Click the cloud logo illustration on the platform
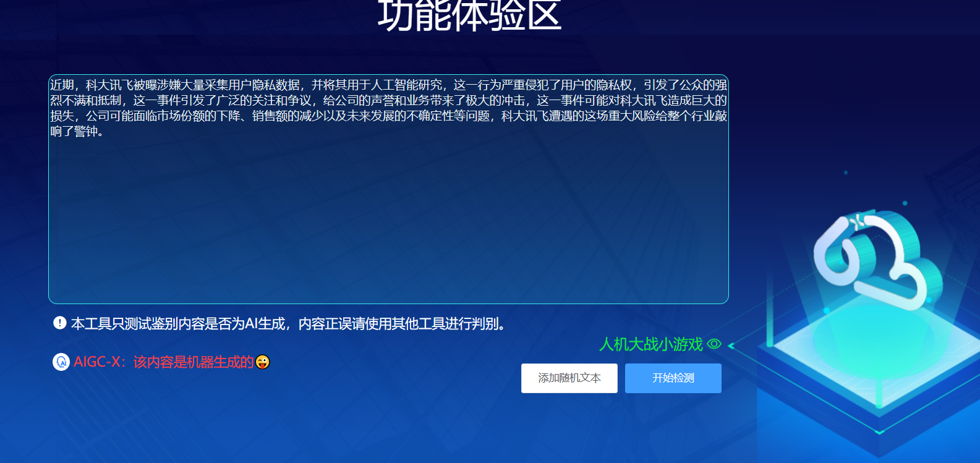 click(878, 260)
